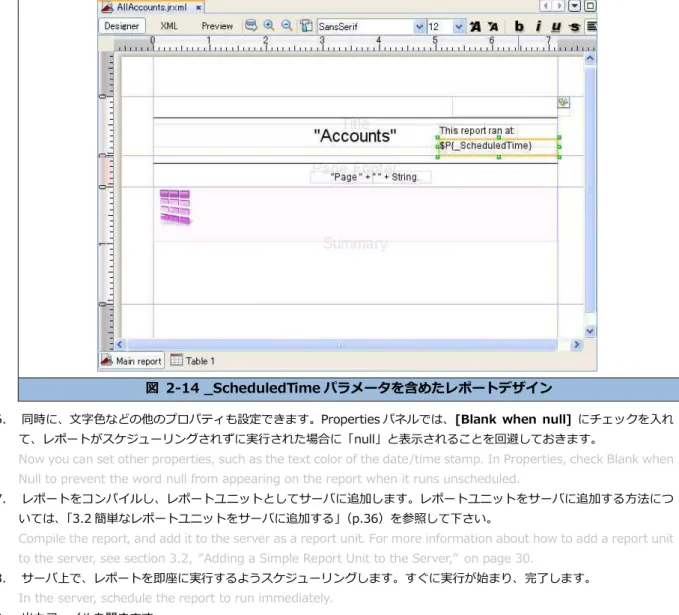Select the "Accounts" title text field

(x=355, y=136)
